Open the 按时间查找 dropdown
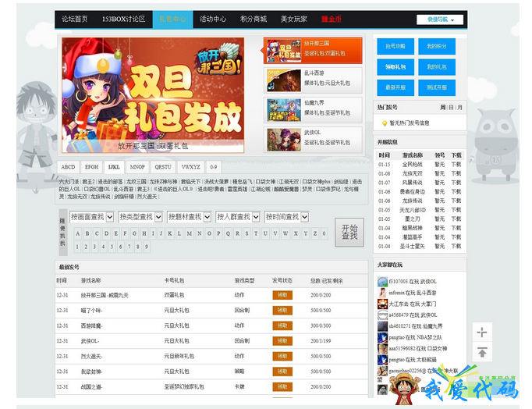 (x=287, y=217)
